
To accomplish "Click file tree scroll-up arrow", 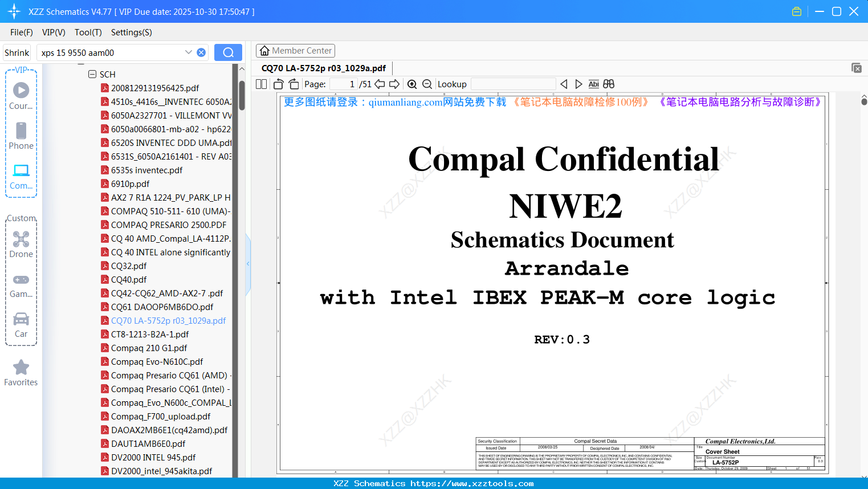I will [242, 69].
